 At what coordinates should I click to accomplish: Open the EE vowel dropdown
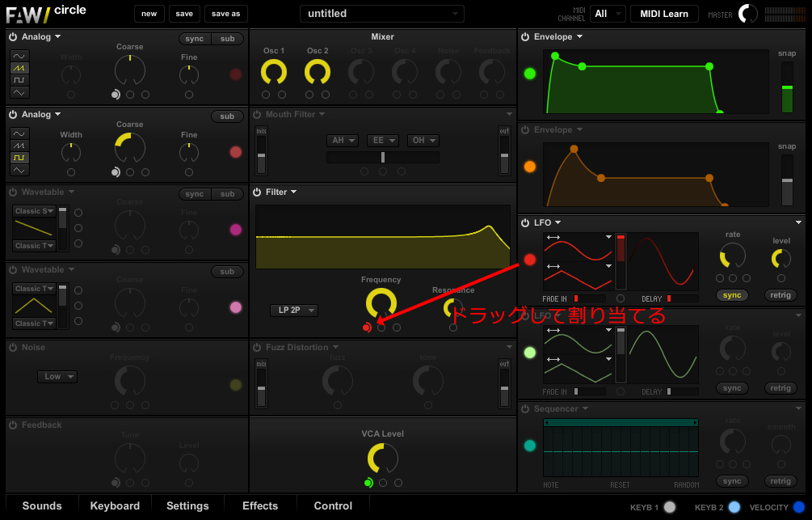tap(383, 141)
